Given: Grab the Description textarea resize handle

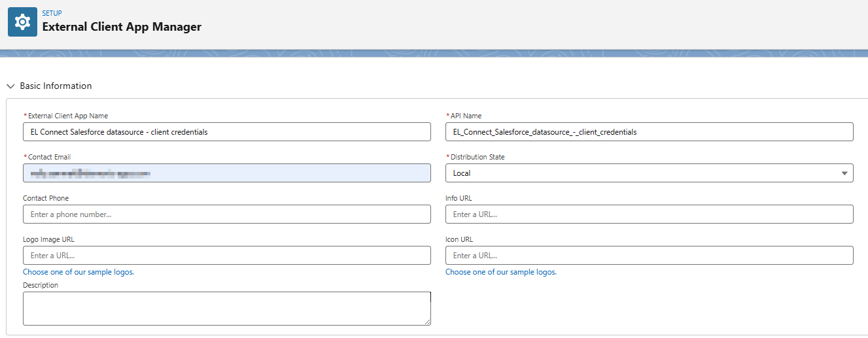Looking at the screenshot, I should pyautogui.click(x=427, y=322).
